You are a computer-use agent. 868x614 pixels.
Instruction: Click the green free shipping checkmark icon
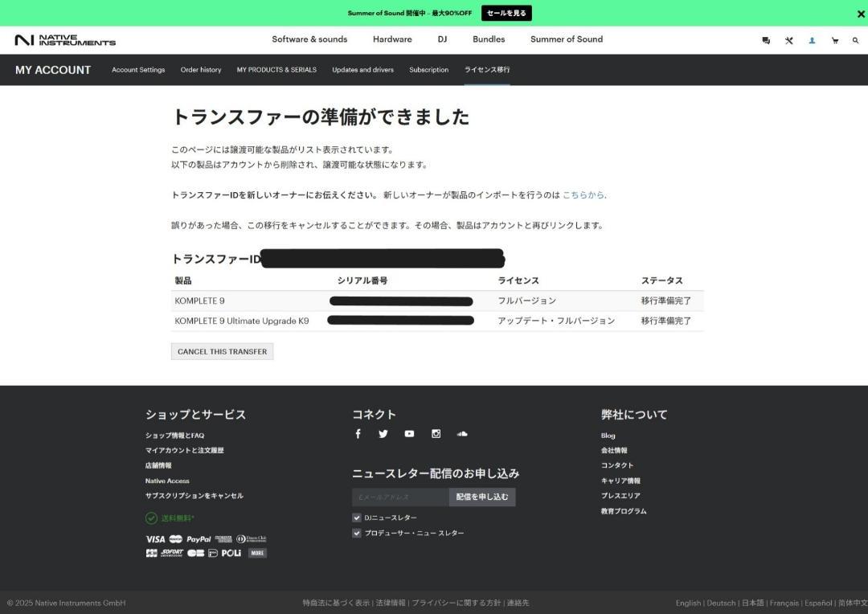tap(151, 518)
